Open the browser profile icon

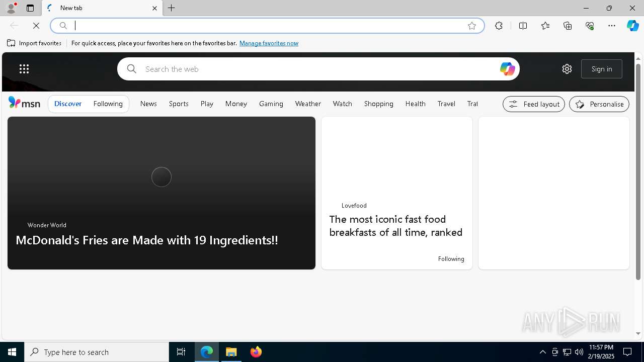click(x=11, y=8)
